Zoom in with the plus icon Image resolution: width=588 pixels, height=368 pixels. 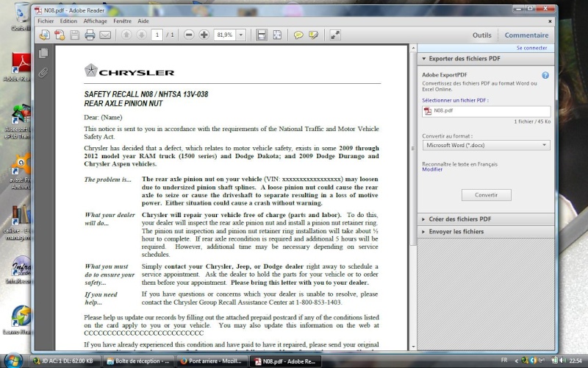pyautogui.click(x=204, y=35)
